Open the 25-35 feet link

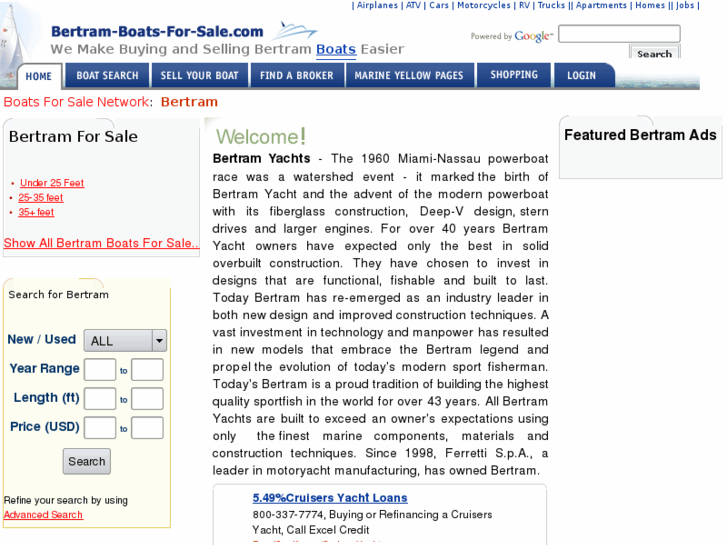tap(41, 198)
